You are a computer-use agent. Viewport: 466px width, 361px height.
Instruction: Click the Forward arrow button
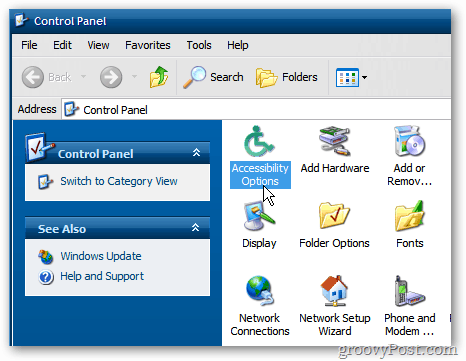pos(111,77)
